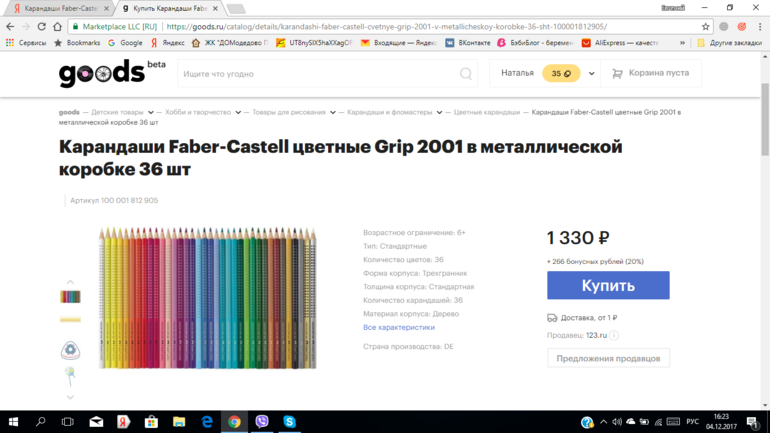Open the Bookmarks item in bookmarks bar

pos(78,43)
